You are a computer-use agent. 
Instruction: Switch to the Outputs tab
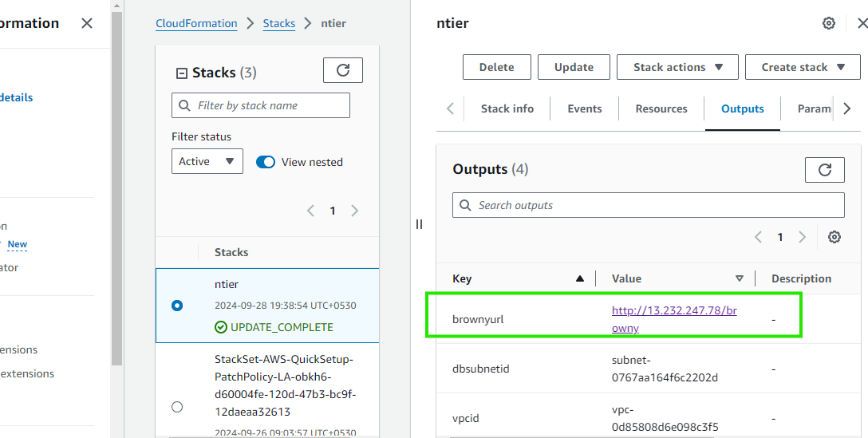coord(742,109)
